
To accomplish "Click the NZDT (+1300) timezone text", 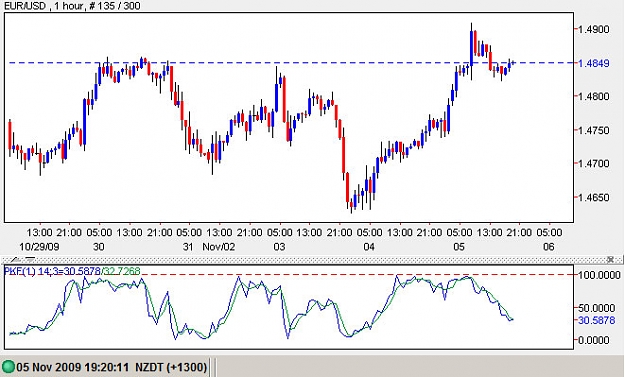I will (171, 367).
